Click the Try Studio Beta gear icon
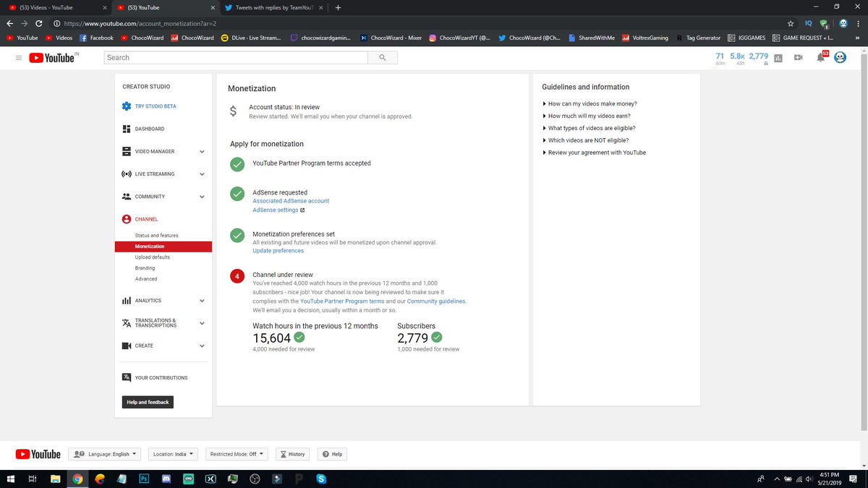 127,106
